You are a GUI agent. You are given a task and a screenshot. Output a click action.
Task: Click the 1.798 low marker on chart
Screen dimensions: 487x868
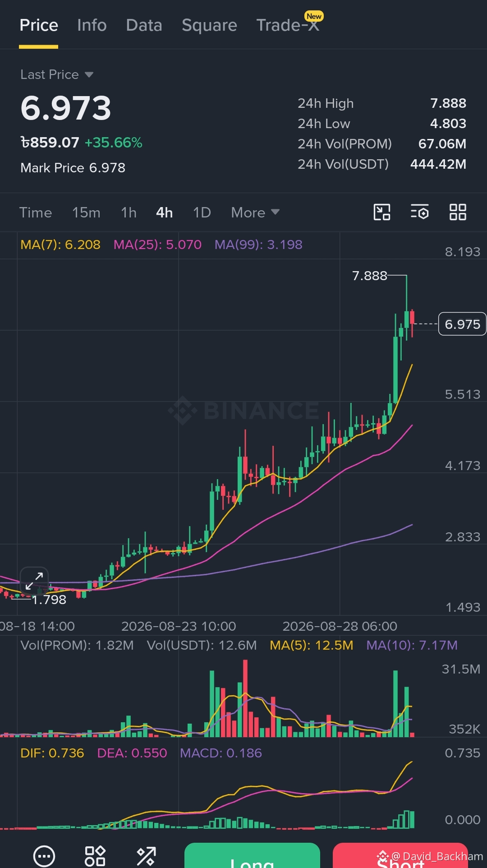[x=49, y=600]
